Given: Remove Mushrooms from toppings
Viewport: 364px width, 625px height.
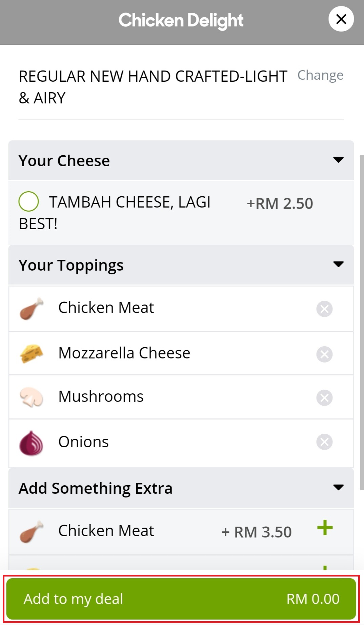Looking at the screenshot, I should (324, 398).
